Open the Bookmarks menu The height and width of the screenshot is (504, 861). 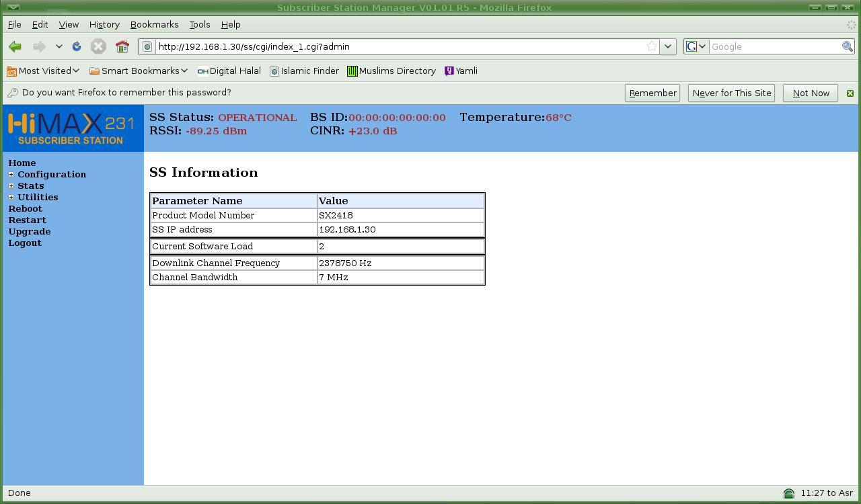[154, 24]
